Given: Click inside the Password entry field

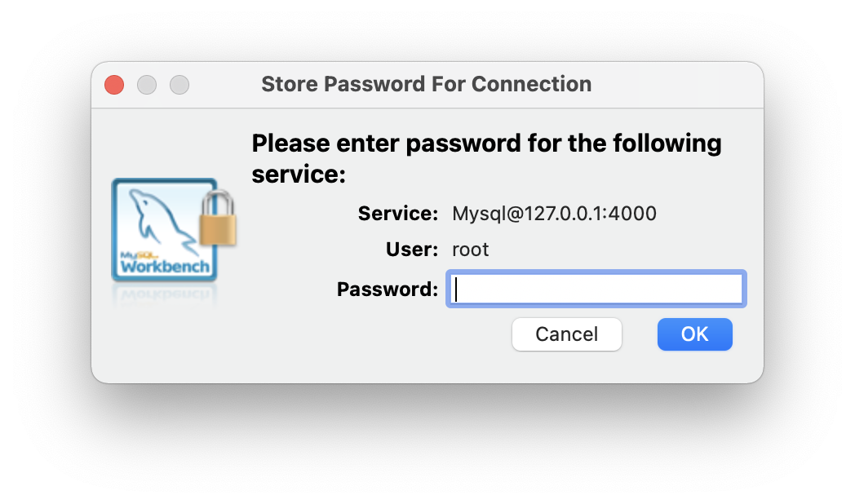Looking at the screenshot, I should pos(596,288).
